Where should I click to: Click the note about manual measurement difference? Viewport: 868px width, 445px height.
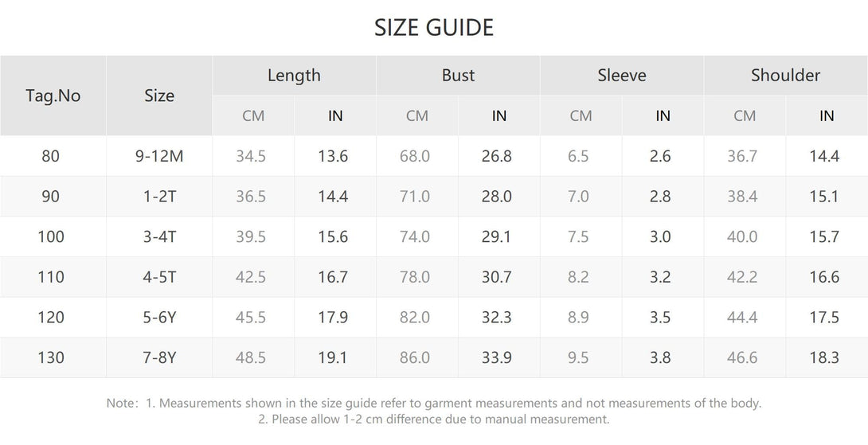coord(434,419)
